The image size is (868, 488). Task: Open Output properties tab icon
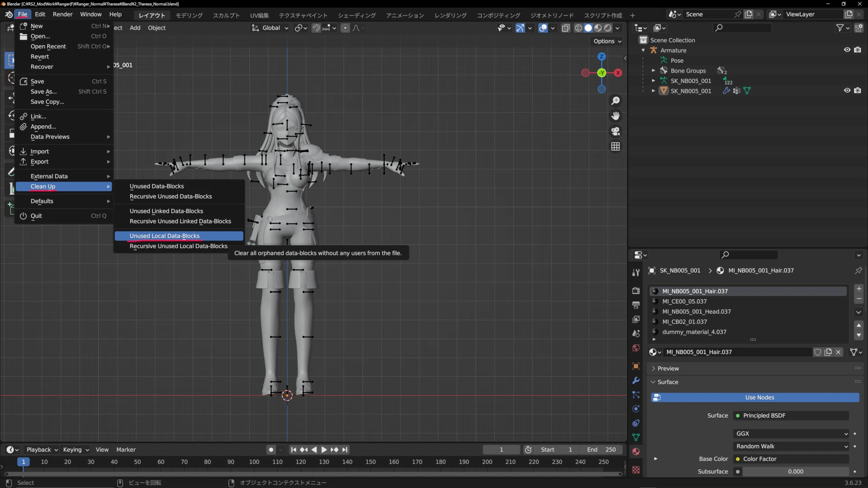tap(636, 305)
